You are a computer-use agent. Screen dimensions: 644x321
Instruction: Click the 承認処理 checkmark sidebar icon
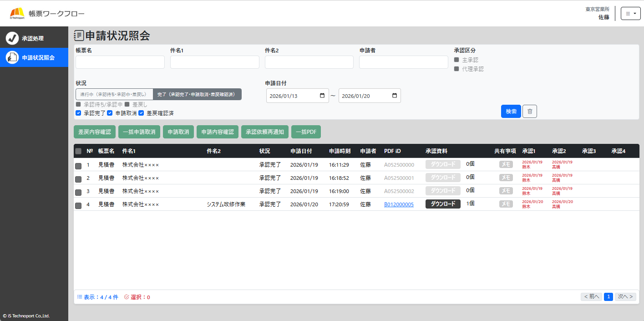[12, 38]
